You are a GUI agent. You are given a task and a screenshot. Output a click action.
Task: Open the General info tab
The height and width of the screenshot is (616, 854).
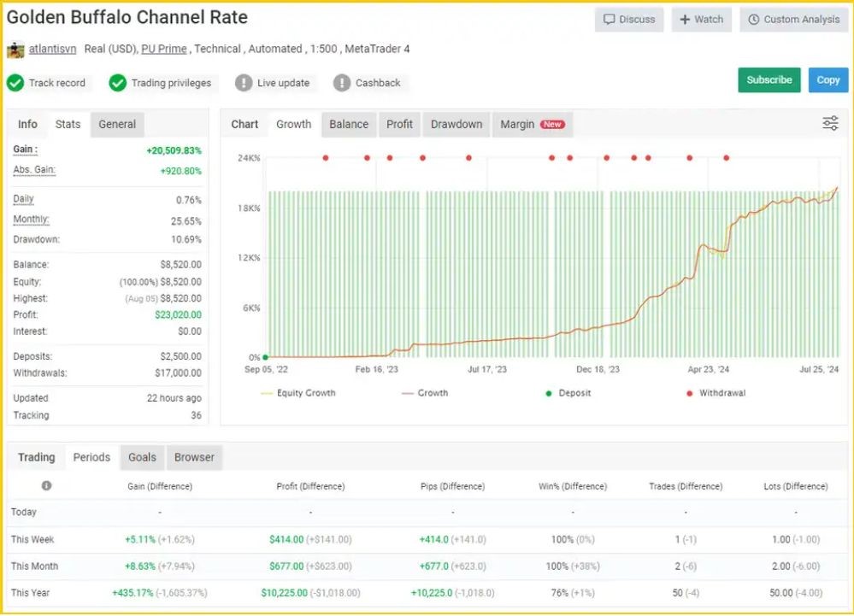click(x=117, y=124)
